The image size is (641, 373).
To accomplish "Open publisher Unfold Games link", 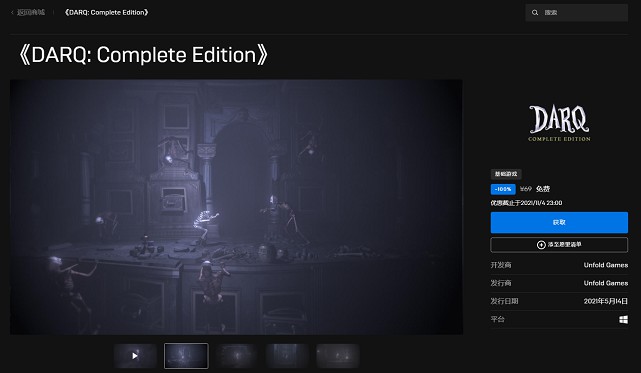I will [605, 283].
